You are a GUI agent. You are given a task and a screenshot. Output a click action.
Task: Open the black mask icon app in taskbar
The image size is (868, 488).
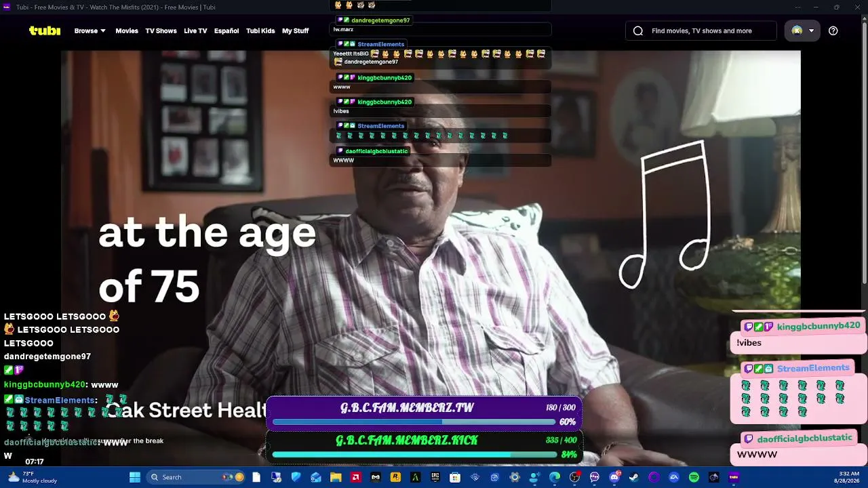376,477
